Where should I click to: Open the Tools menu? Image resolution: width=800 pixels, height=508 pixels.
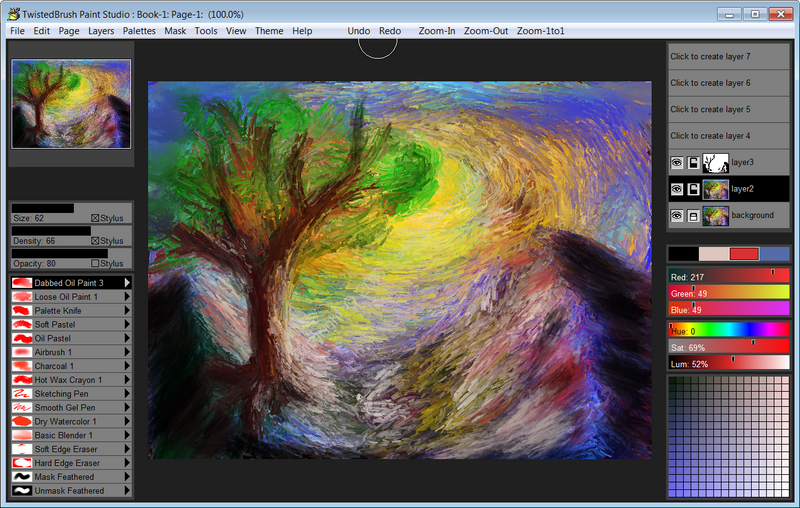(206, 31)
